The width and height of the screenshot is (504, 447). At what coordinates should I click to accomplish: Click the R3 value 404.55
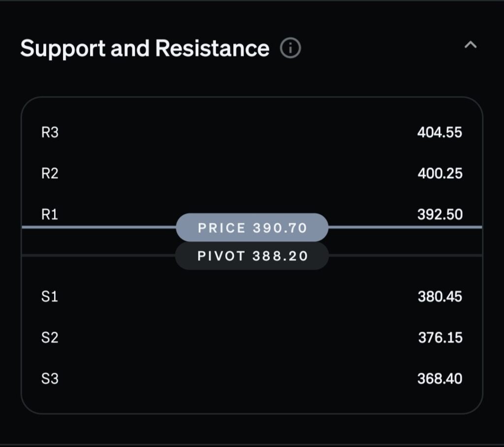tap(440, 132)
